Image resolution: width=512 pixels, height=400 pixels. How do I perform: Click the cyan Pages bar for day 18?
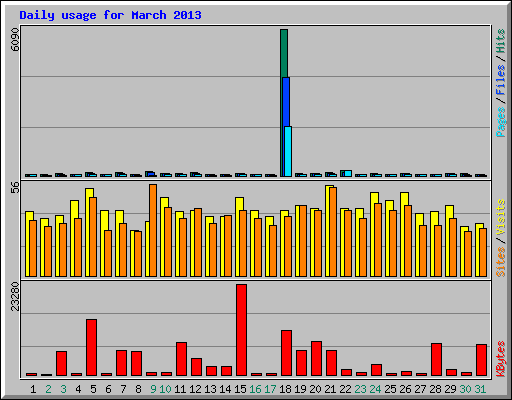[288, 151]
